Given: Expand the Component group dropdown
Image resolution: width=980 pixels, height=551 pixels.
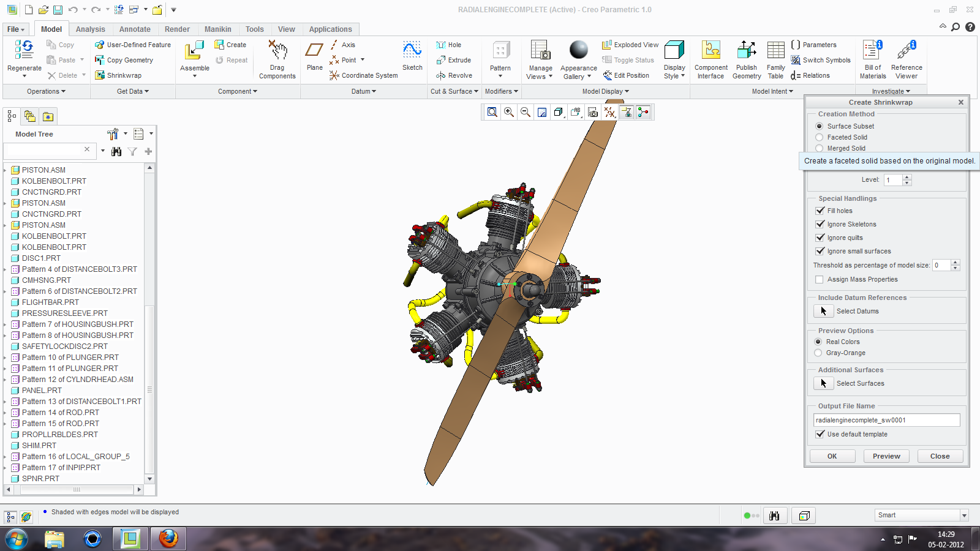Looking at the screenshot, I should [x=238, y=91].
